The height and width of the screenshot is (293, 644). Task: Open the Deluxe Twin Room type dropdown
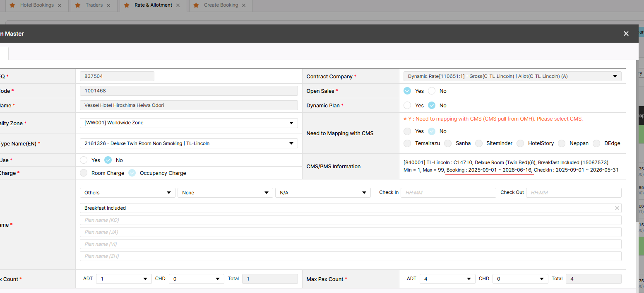pyautogui.click(x=188, y=143)
